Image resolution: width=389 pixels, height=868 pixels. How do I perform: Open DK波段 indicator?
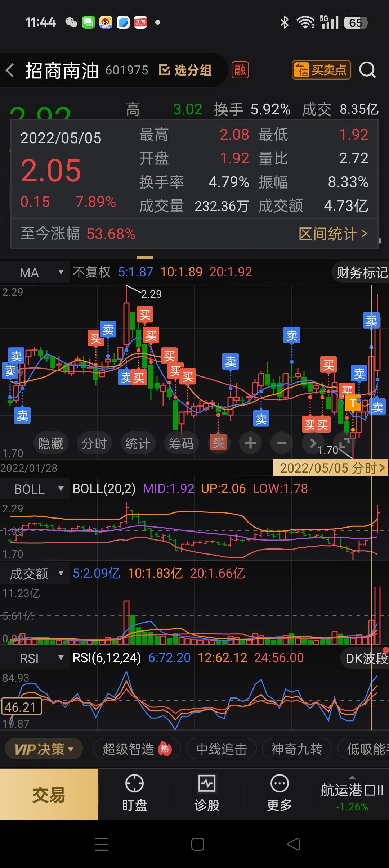click(x=365, y=658)
